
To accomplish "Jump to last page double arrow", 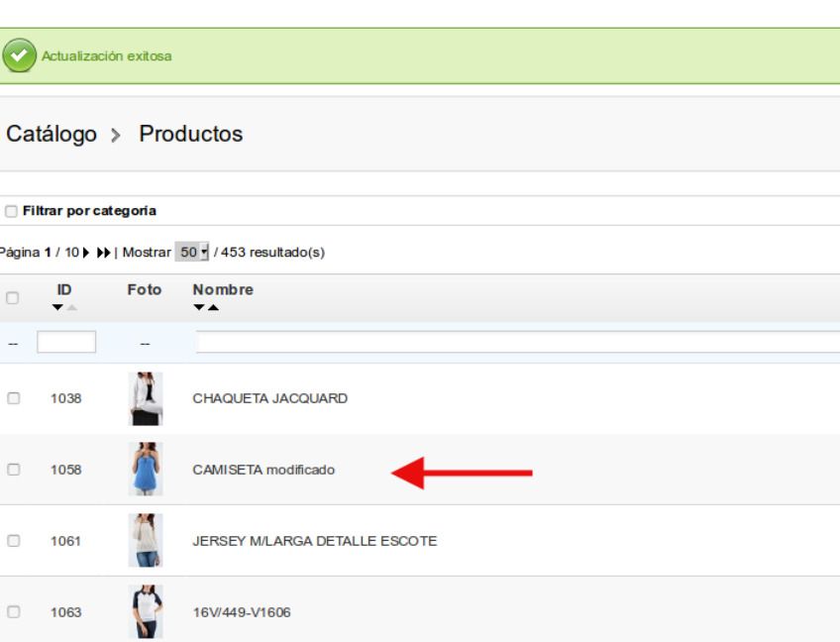I will pyautogui.click(x=103, y=253).
